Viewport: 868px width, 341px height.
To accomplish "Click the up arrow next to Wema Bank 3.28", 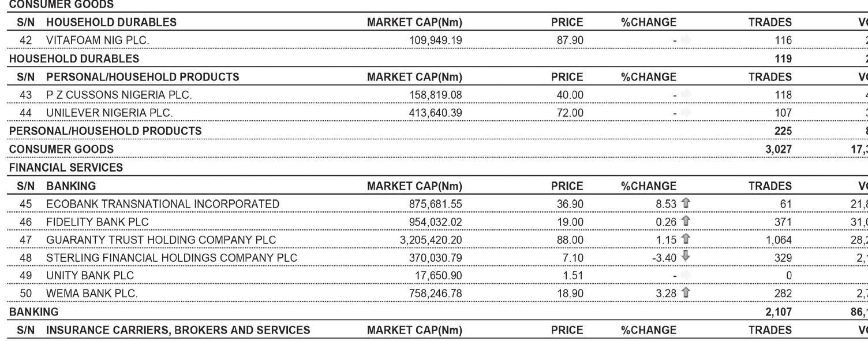I will [686, 292].
